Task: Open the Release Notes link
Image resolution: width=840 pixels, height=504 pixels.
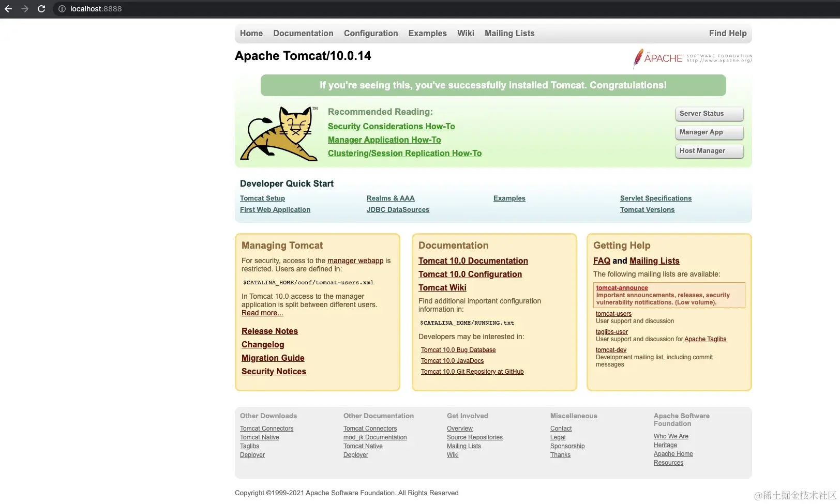Action: tap(269, 331)
